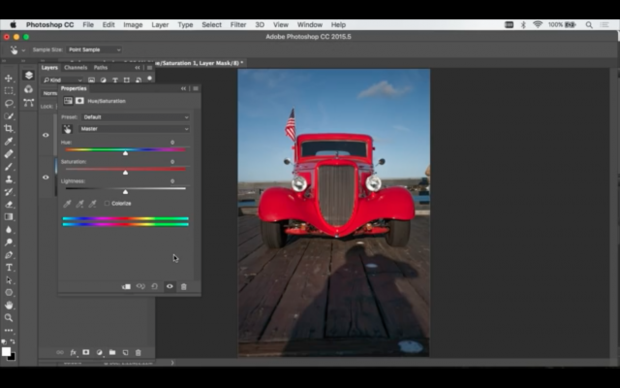
Task: Collapse the Properties panel with double arrows
Action: (x=183, y=89)
